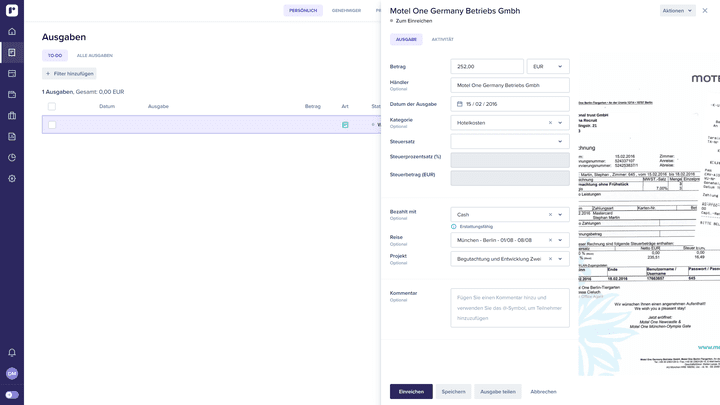
Task: Click the Pleo logo in sidebar
Action: (x=12, y=10)
